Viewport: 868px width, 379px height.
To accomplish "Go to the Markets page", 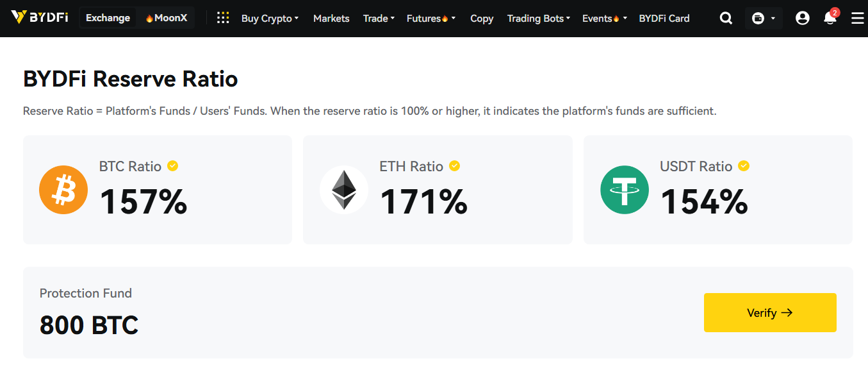I will [x=331, y=19].
